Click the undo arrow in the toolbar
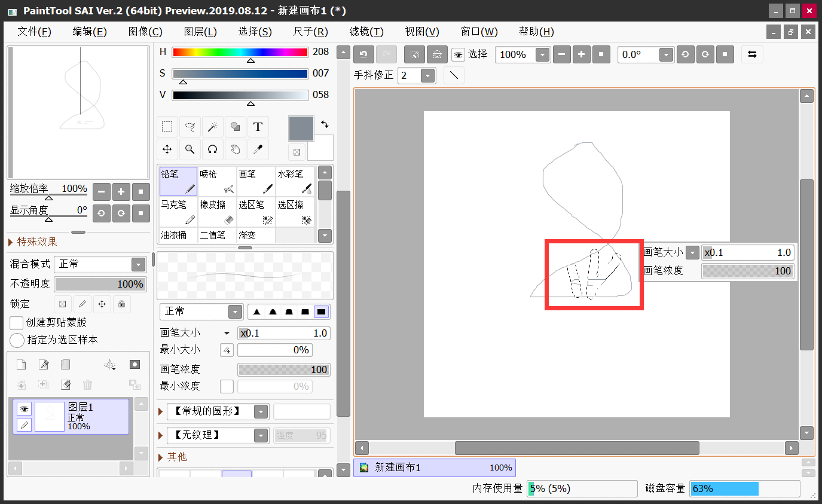This screenshot has height=504, width=822. point(363,54)
